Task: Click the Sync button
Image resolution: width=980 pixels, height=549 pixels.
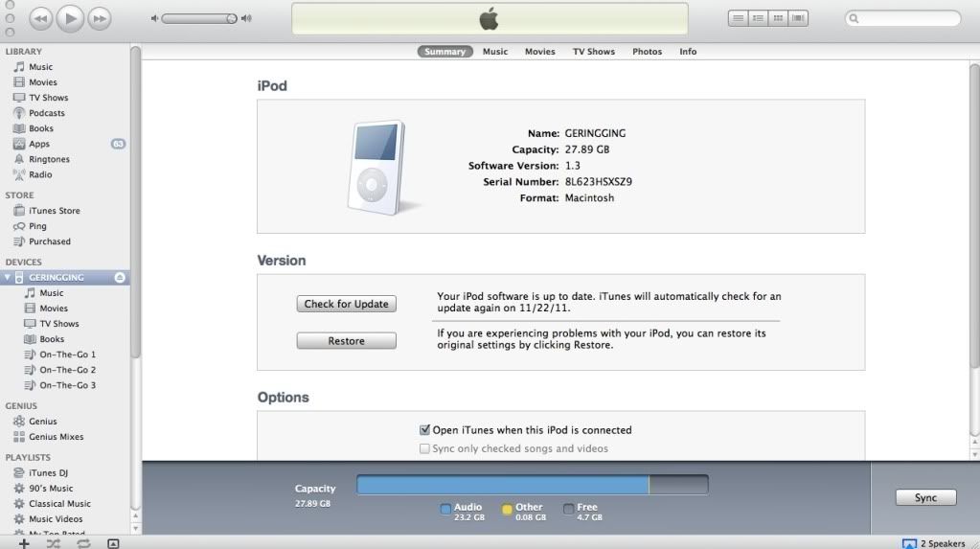Action: [x=925, y=497]
